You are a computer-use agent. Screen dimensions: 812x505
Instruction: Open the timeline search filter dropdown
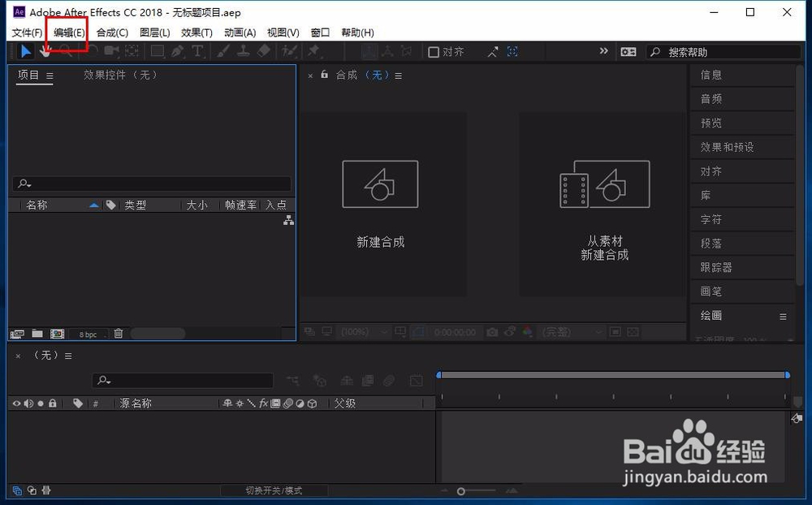click(x=104, y=380)
